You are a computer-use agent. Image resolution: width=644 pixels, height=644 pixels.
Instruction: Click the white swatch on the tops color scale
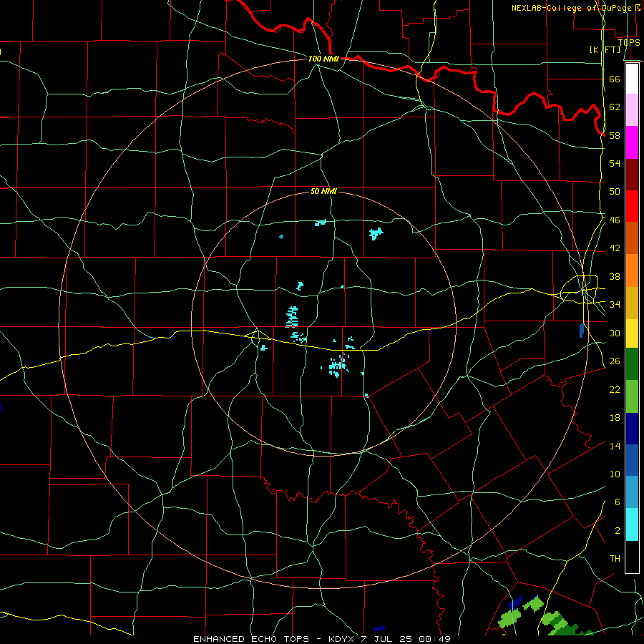point(632,79)
